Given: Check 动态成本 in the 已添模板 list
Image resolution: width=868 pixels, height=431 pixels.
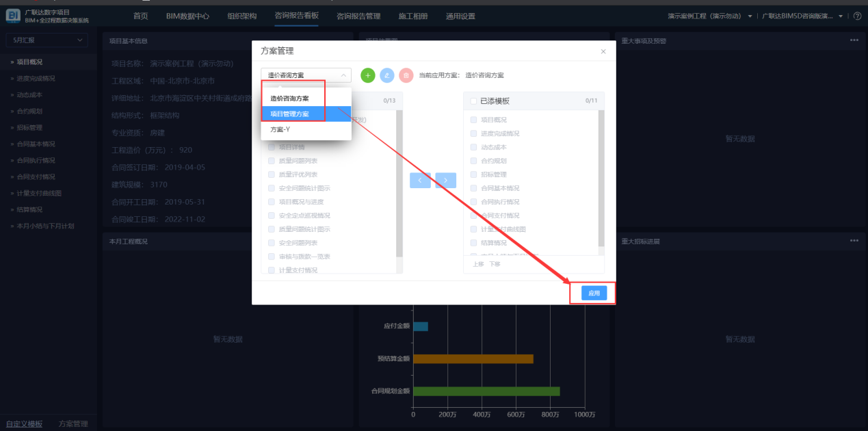Looking at the screenshot, I should point(473,147).
